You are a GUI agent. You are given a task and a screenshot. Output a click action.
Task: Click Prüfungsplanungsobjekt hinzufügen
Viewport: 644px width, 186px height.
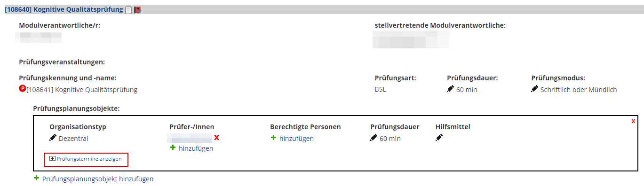(94, 179)
